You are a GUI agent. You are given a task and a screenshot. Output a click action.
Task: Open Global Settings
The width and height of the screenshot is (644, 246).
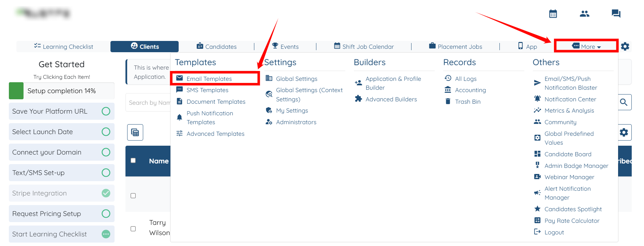(297, 79)
